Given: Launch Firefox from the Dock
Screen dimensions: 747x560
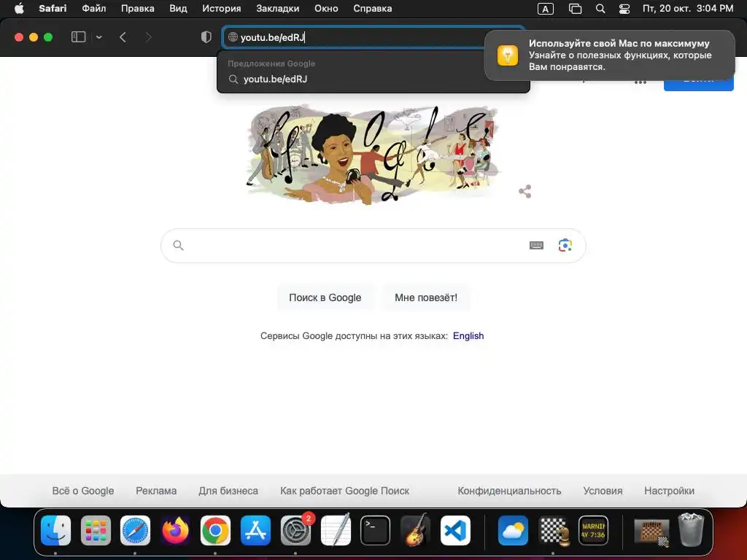Looking at the screenshot, I should [x=175, y=531].
